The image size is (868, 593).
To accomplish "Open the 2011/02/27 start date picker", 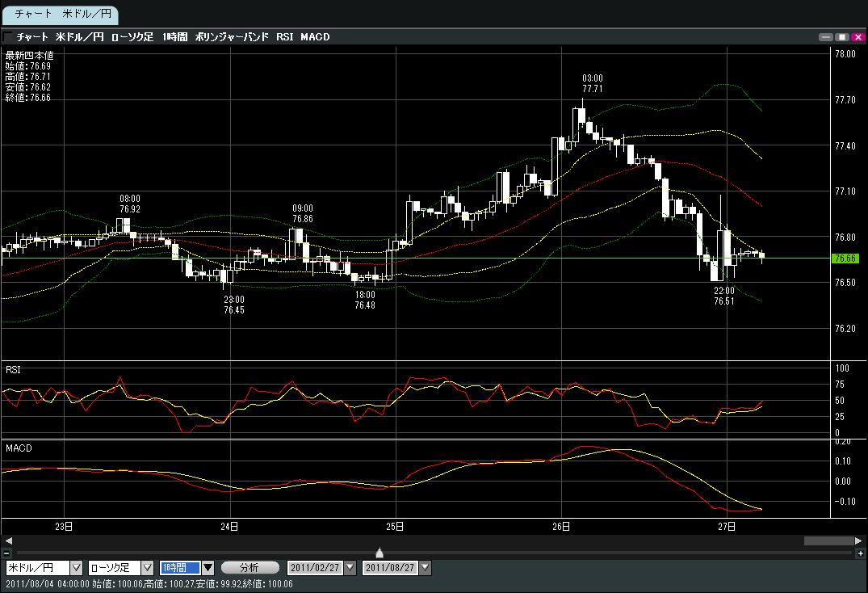I will click(x=350, y=568).
